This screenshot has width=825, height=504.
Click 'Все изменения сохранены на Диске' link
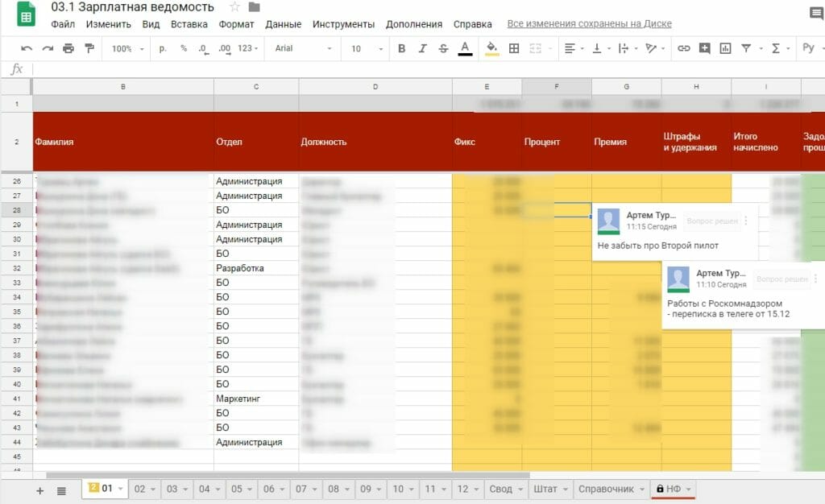589,24
